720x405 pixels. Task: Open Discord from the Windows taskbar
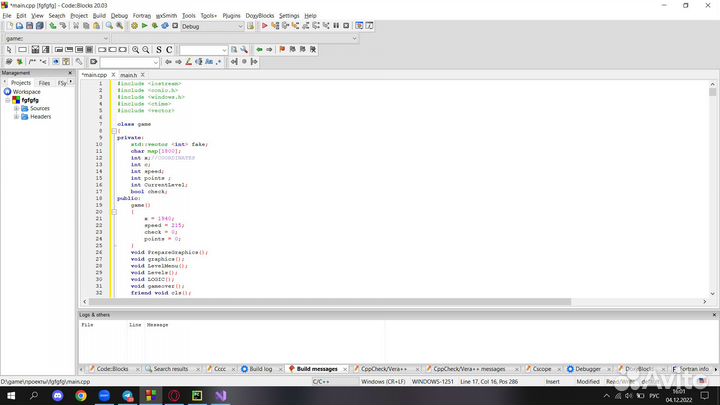[x=58, y=396]
